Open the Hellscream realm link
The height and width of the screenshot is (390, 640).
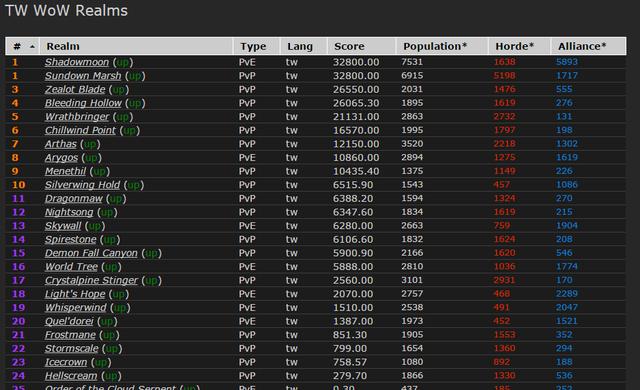71,376
